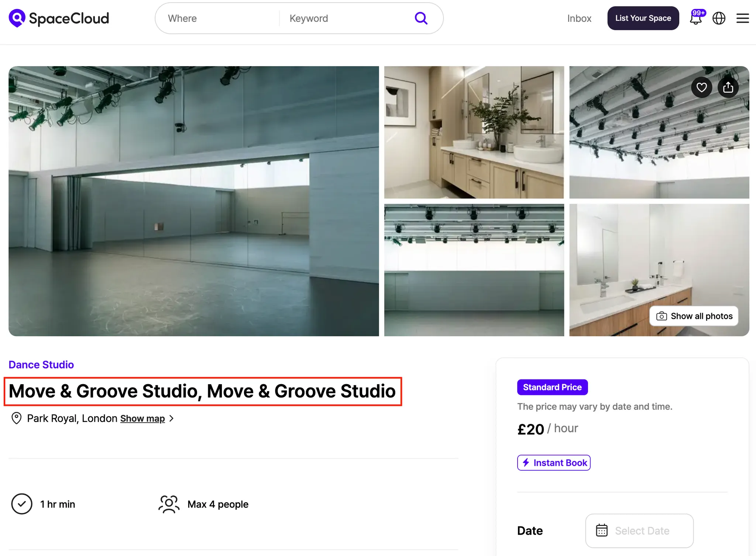Focus the Keyword search field

click(343, 18)
